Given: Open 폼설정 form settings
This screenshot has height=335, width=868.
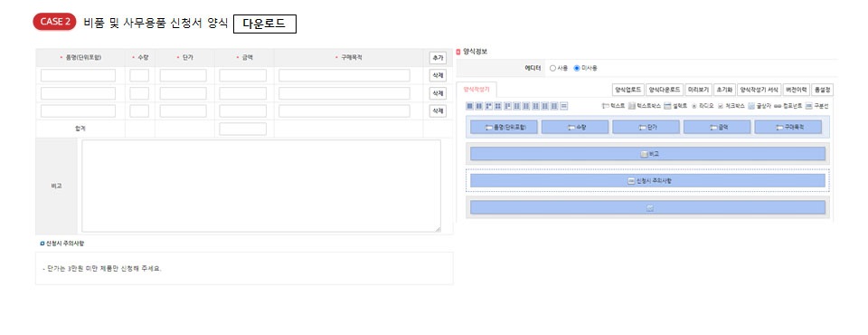Looking at the screenshot, I should [x=822, y=90].
